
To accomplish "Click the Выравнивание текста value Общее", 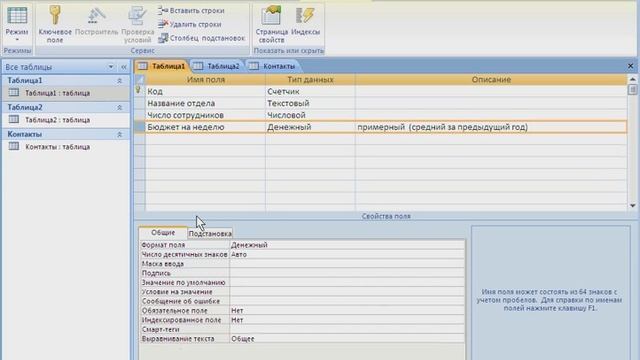I will 347,339.
